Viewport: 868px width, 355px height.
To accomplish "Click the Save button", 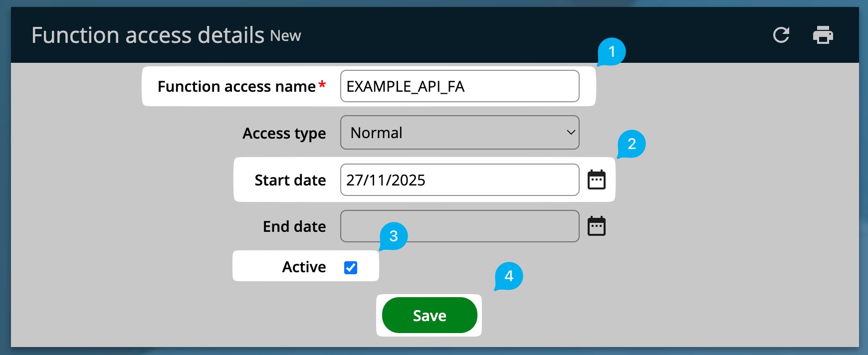I will tap(430, 315).
